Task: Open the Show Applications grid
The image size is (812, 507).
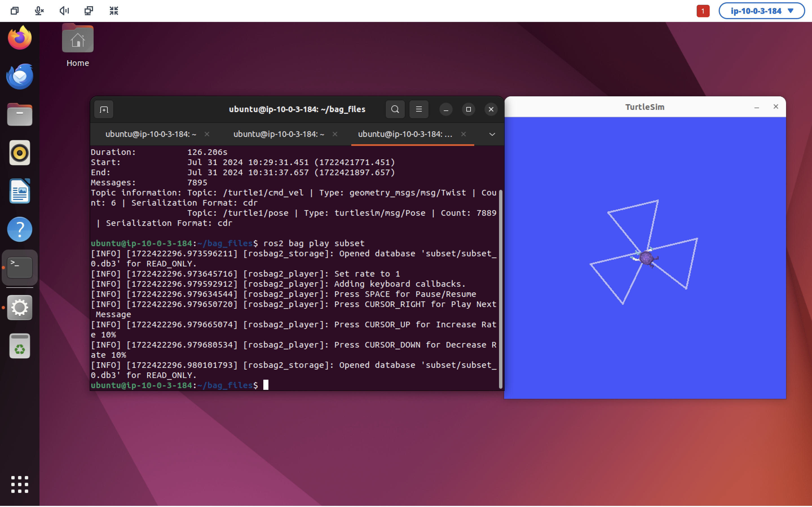Action: tap(19, 484)
